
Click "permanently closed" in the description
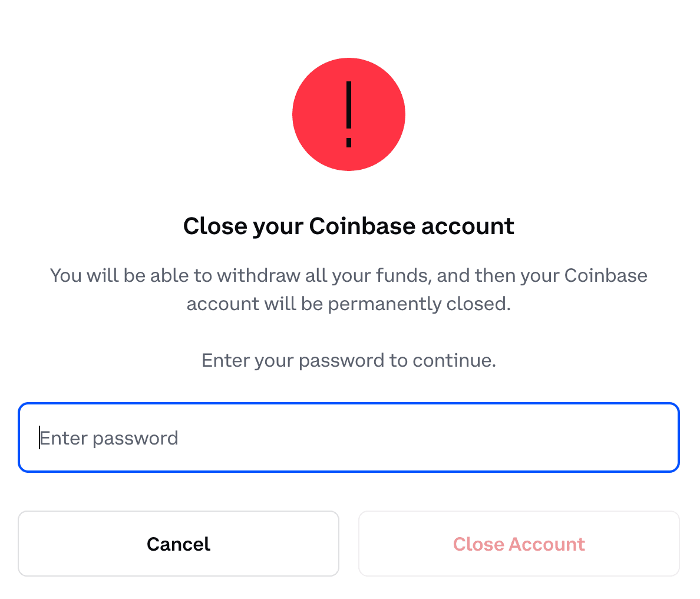418,304
